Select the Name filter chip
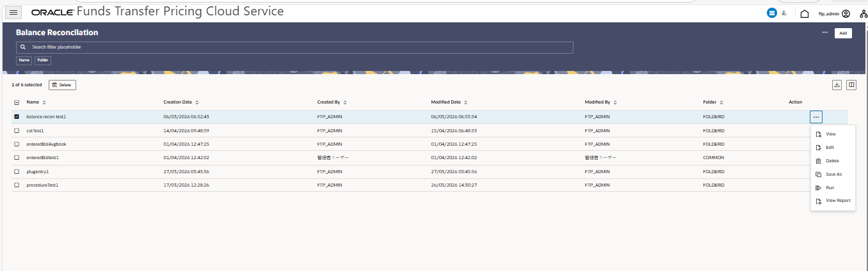Screen dimensions: 868x271 24,60
